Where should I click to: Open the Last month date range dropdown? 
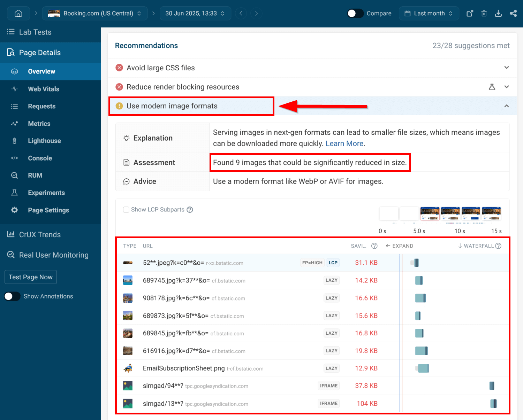pos(429,13)
